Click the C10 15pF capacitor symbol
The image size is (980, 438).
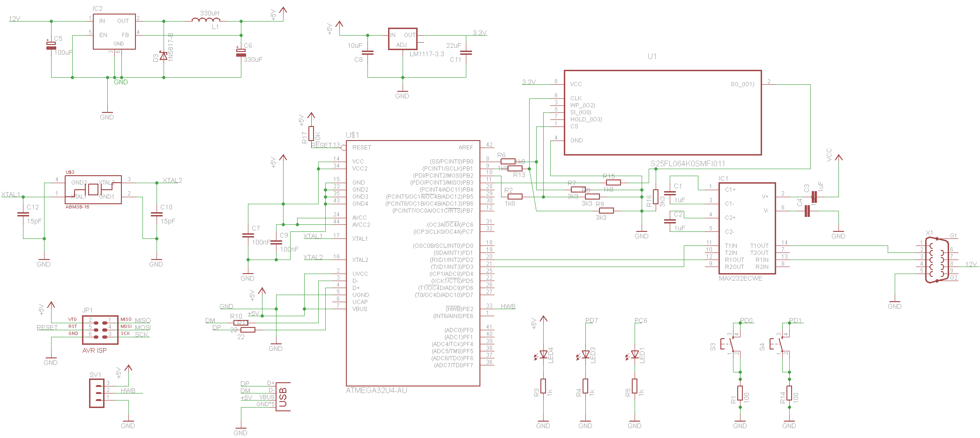point(157,215)
